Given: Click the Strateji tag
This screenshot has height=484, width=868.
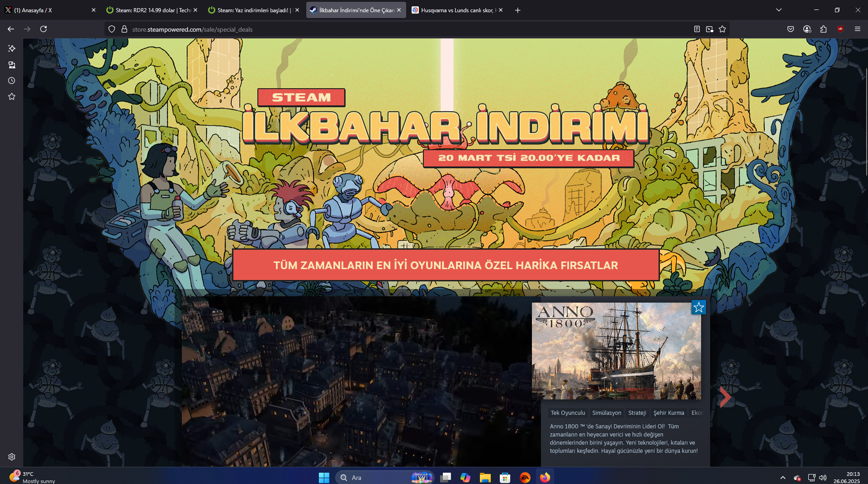Looking at the screenshot, I should pyautogui.click(x=637, y=413).
